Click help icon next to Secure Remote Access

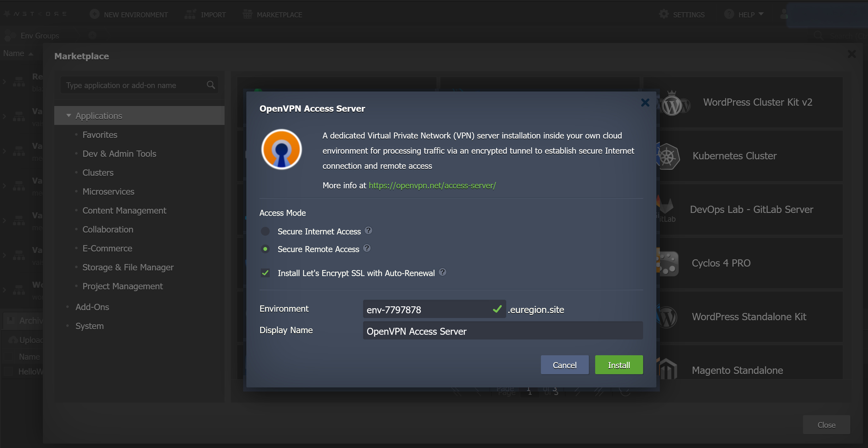(x=367, y=248)
